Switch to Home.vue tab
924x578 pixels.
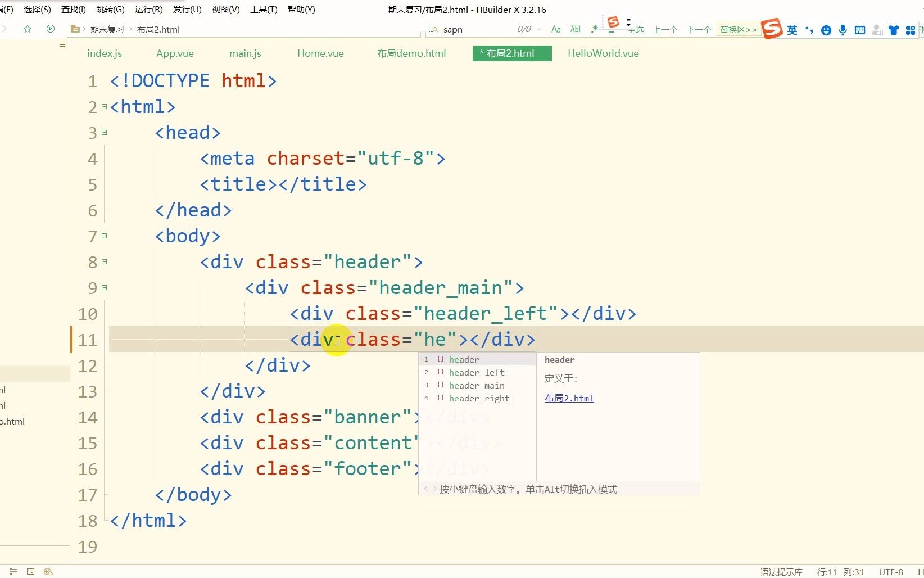pyautogui.click(x=320, y=53)
